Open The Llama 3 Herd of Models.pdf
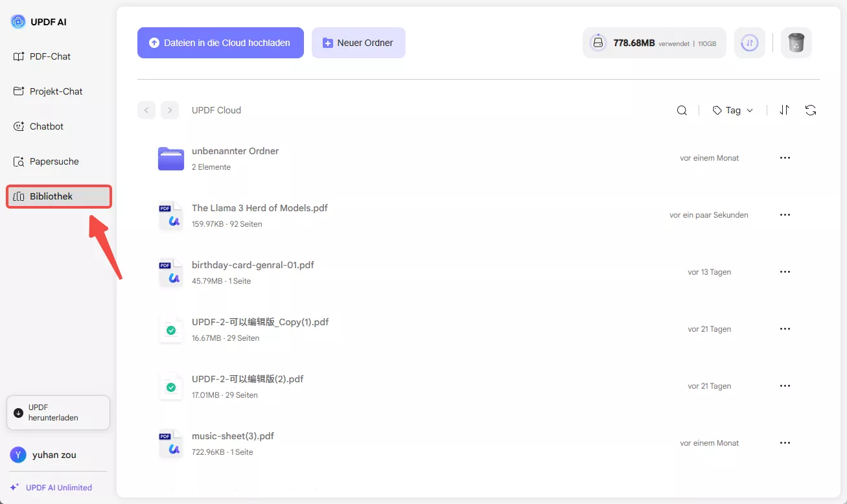The height and width of the screenshot is (504, 847). tap(260, 208)
